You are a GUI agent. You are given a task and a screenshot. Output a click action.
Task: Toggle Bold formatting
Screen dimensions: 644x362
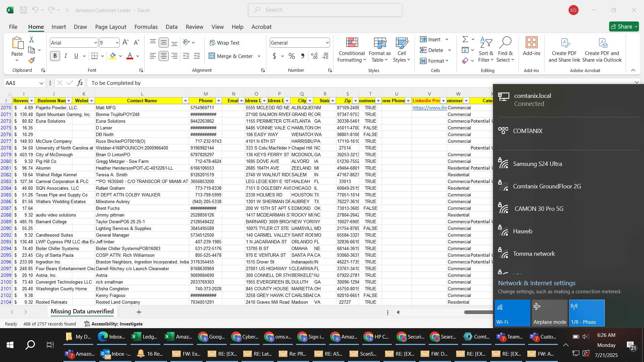[x=55, y=56]
